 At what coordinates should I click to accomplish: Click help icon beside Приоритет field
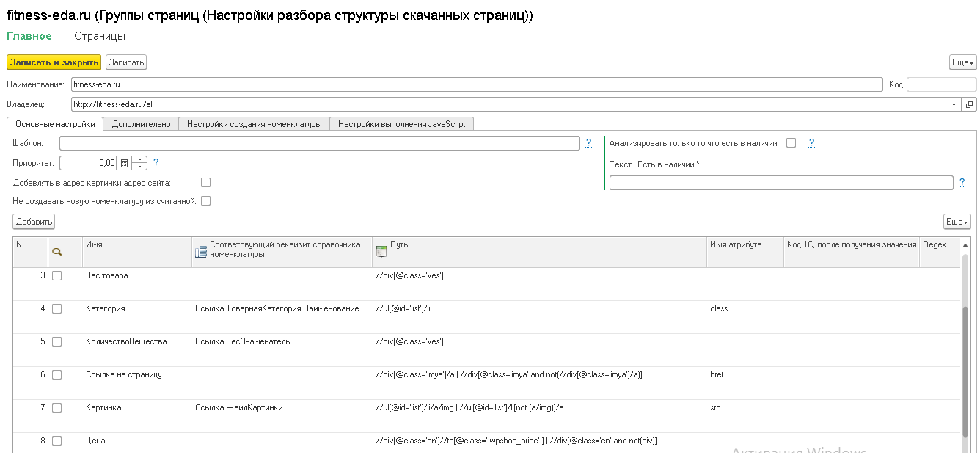(156, 163)
